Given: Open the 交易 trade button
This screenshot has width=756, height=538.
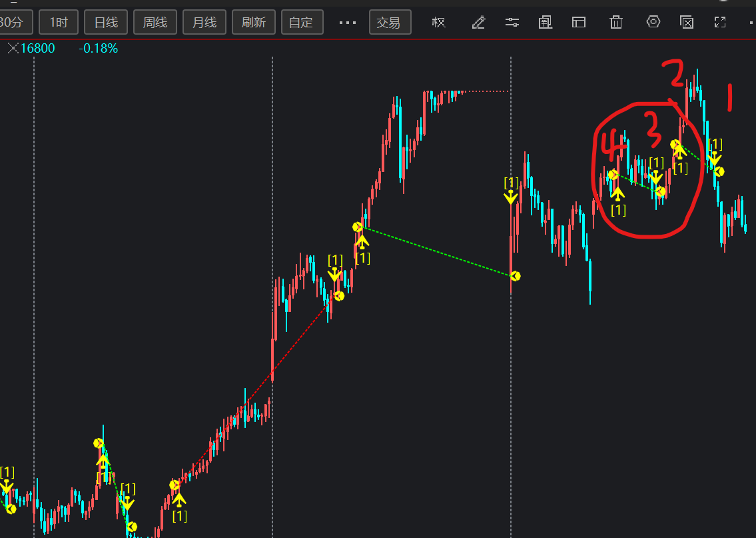Looking at the screenshot, I should point(389,23).
